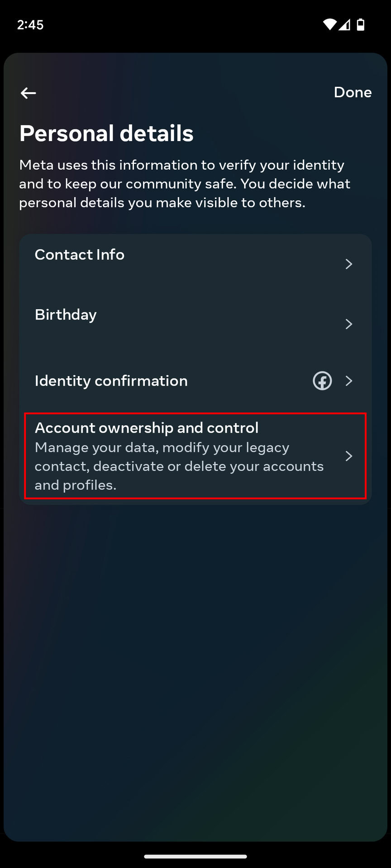Expand Contact Info using its chevron
The height and width of the screenshot is (868, 391).
(348, 264)
